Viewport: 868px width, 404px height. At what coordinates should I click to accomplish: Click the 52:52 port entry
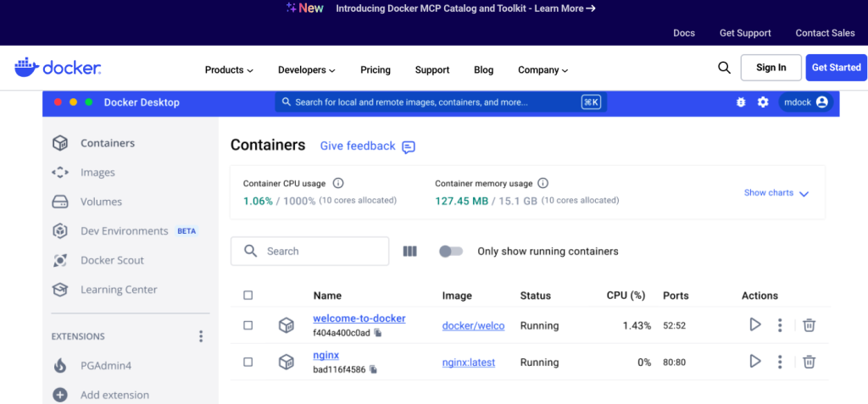(674, 326)
